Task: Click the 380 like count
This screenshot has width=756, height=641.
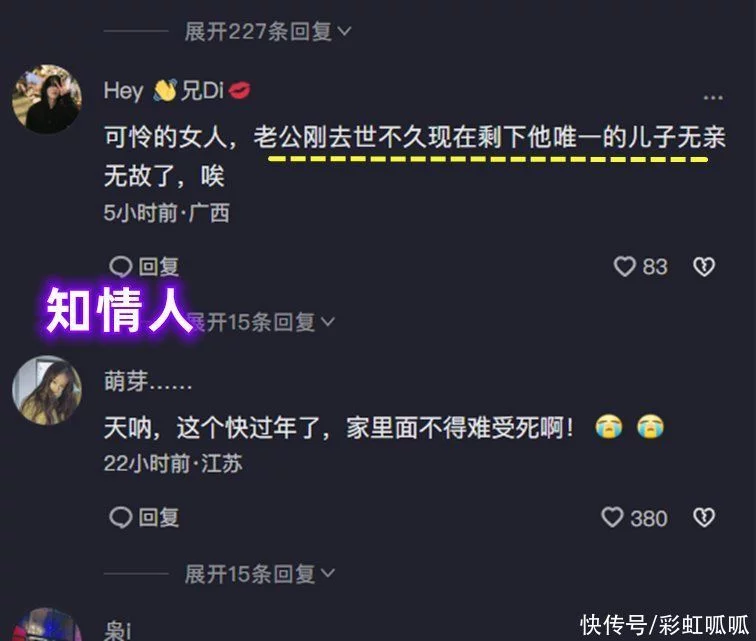Action: (649, 518)
